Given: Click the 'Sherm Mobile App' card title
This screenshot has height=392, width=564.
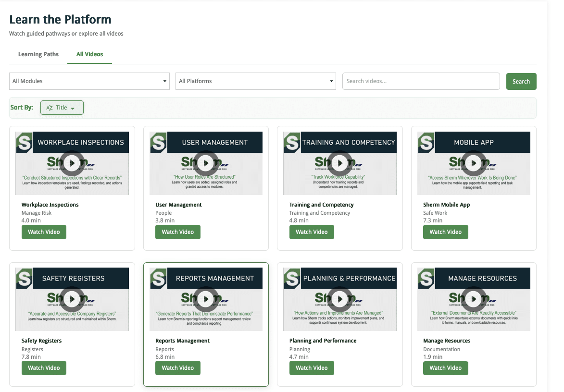Looking at the screenshot, I should point(446,205).
